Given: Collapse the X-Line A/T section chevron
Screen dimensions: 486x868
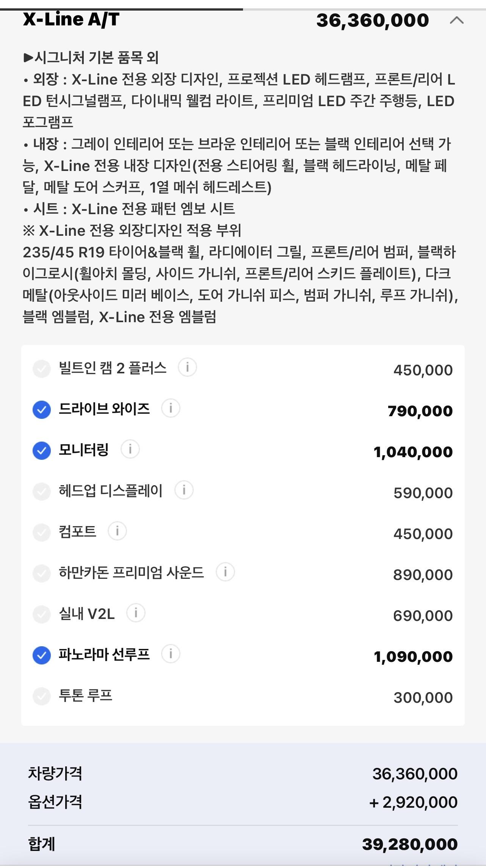Looking at the screenshot, I should pos(457,20).
